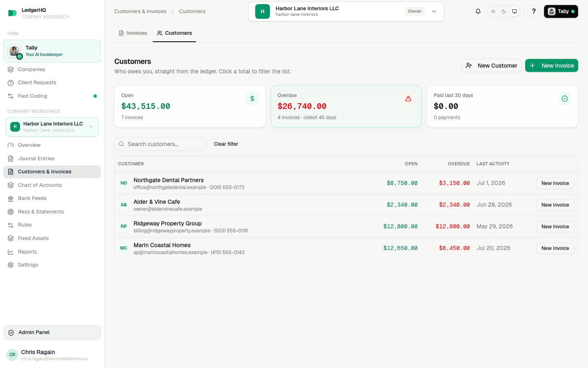Switch to the Invoices tab
The height and width of the screenshot is (368, 588).
click(133, 33)
